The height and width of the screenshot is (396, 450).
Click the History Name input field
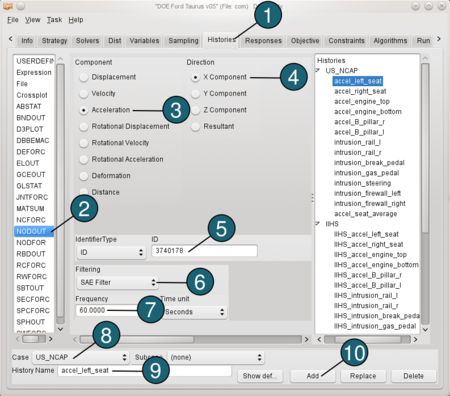[x=144, y=370]
